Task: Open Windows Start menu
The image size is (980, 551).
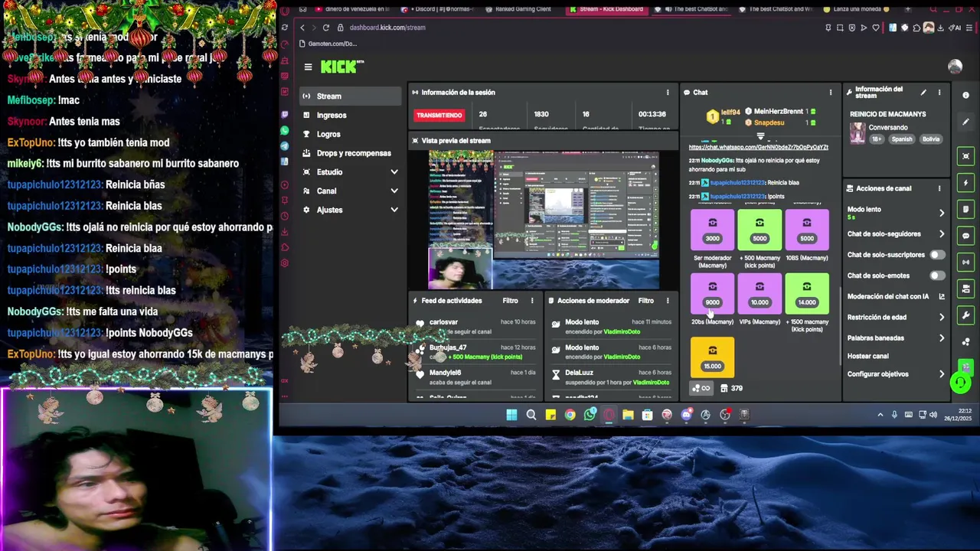Action: (x=511, y=415)
